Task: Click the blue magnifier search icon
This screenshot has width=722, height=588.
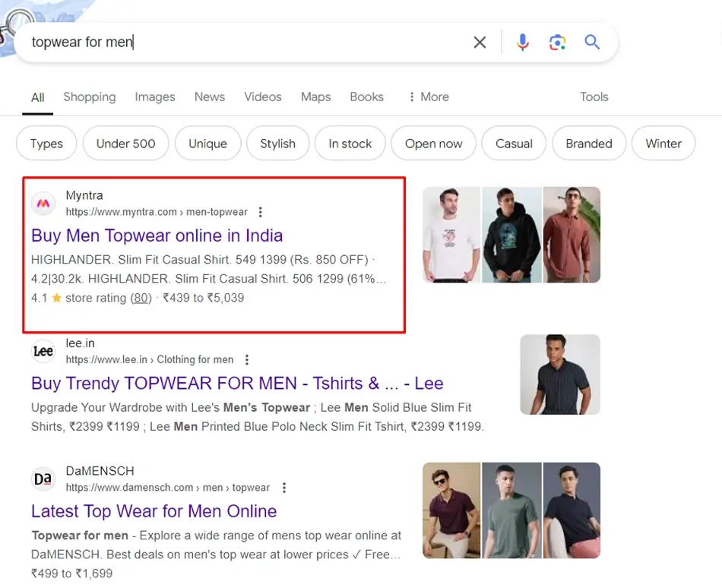Action: coord(592,43)
